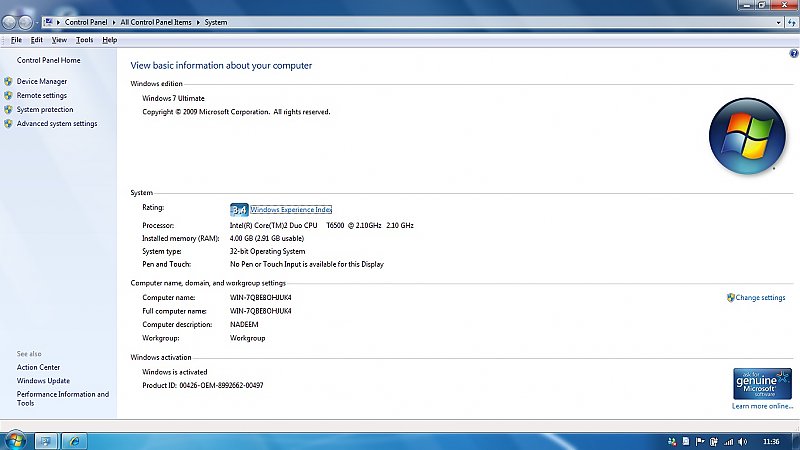This screenshot has width=800, height=450.
Task: Click the address bar refresh button
Action: [792, 22]
